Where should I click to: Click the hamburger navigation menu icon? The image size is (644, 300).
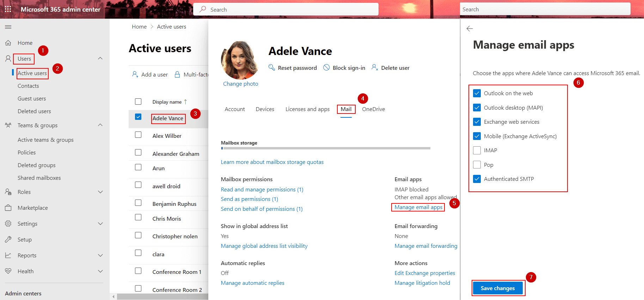[8, 27]
